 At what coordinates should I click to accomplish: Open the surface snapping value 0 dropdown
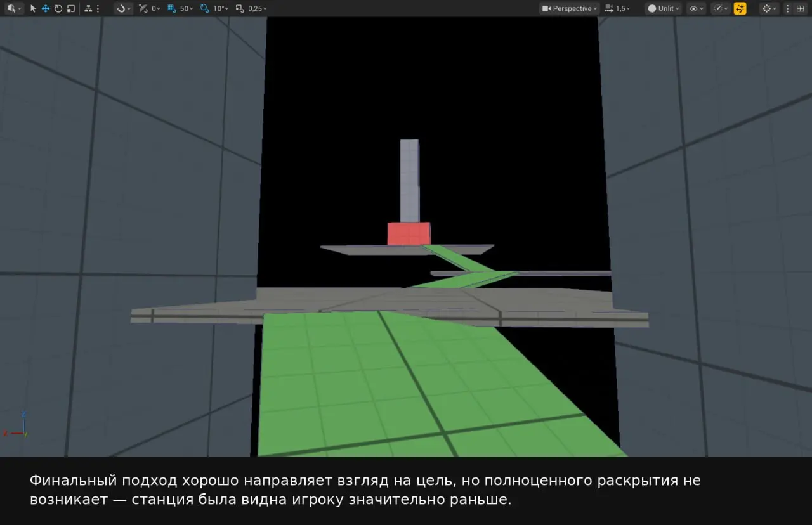tap(155, 8)
